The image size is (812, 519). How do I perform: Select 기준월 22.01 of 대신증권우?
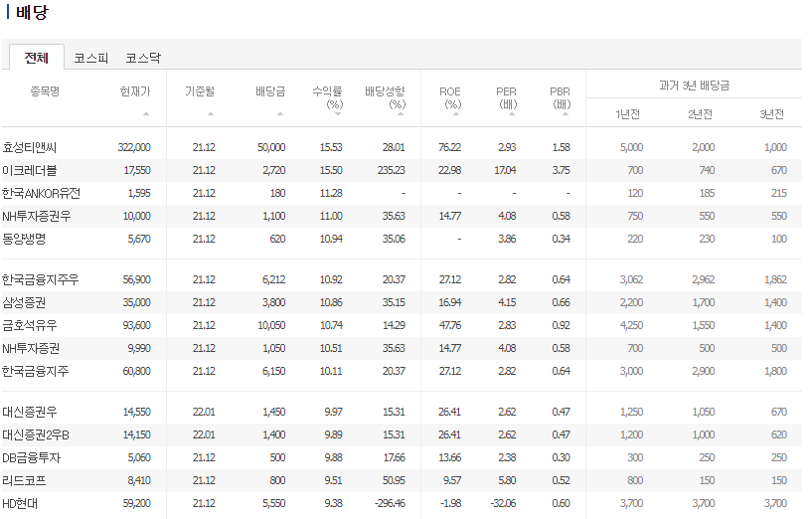(204, 412)
